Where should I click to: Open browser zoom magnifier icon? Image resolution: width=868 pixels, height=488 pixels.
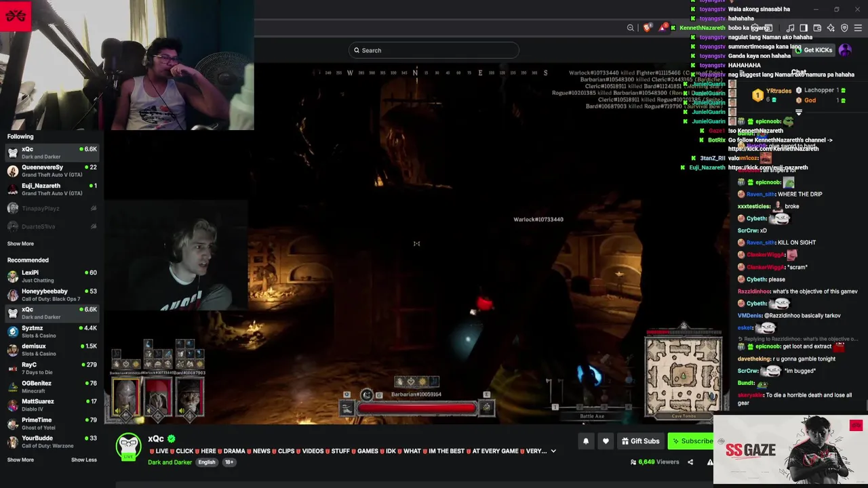(631, 28)
